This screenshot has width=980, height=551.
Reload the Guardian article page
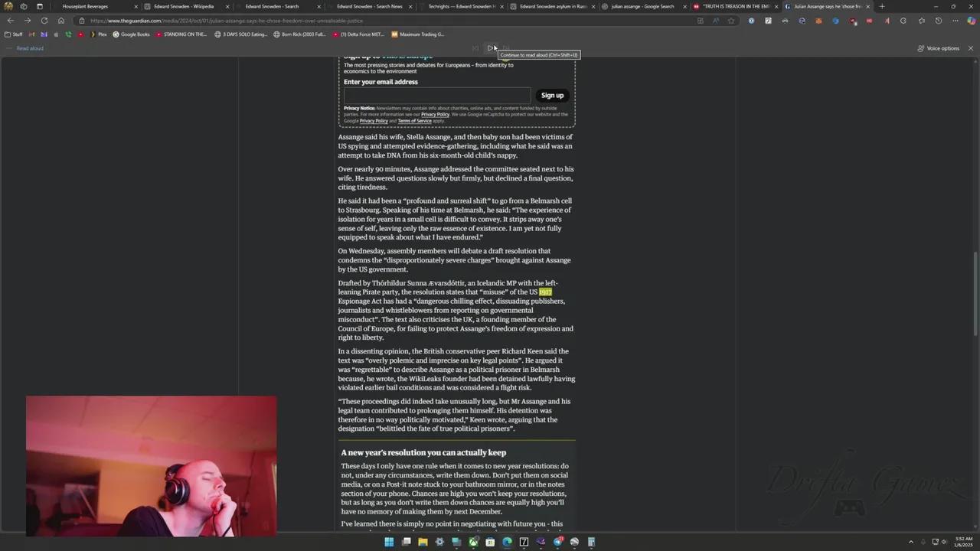(44, 21)
